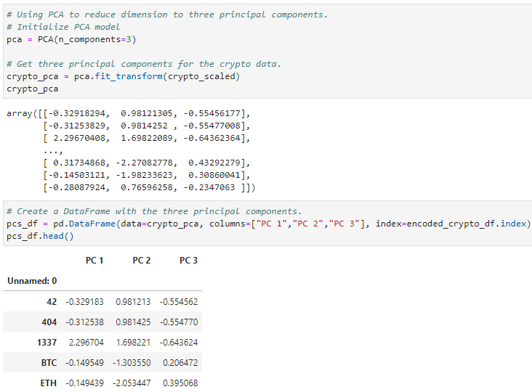The height and width of the screenshot is (392, 532).
Task: Click the PC 3 value -0.554562
Action: pos(179,301)
